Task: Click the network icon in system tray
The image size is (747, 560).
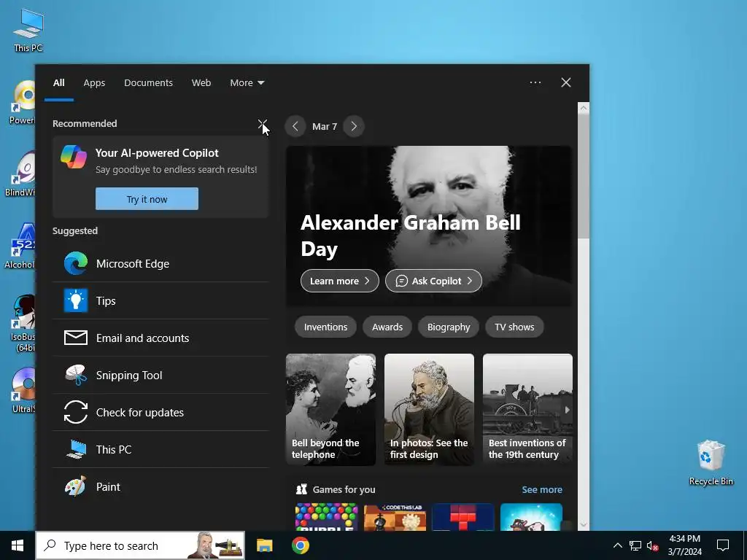Action: tap(635, 545)
